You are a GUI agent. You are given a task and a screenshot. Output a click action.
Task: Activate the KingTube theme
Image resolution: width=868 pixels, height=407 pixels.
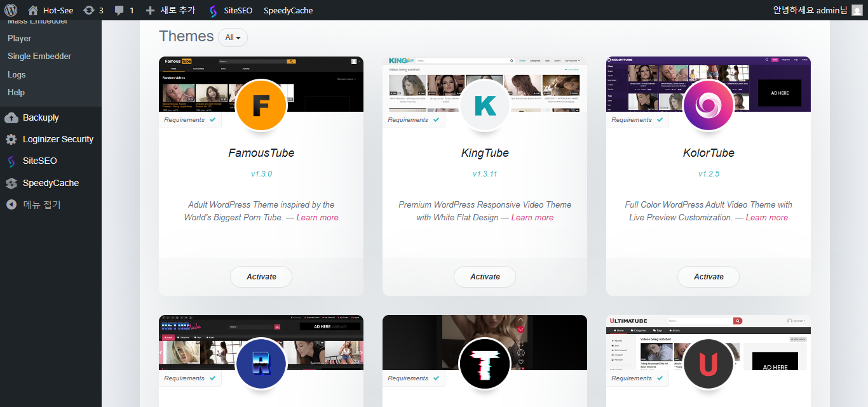485,277
